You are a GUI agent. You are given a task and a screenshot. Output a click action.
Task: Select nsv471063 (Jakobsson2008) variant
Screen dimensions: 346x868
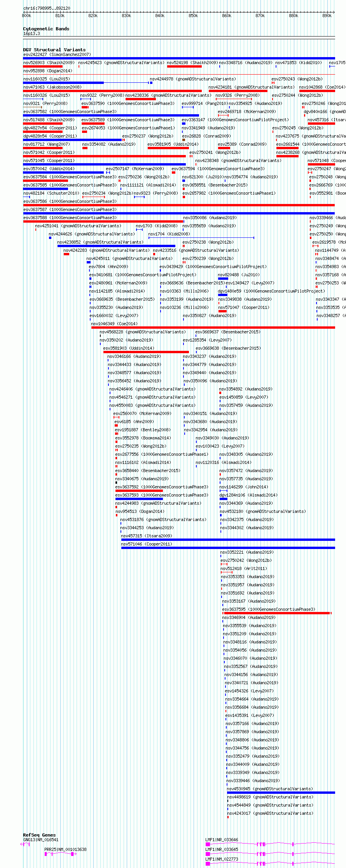[52, 87]
